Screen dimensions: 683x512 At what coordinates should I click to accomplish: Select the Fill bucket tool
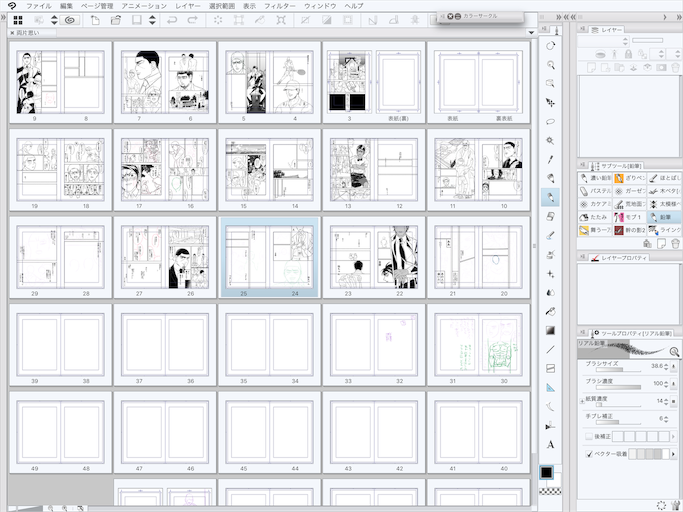click(x=551, y=312)
